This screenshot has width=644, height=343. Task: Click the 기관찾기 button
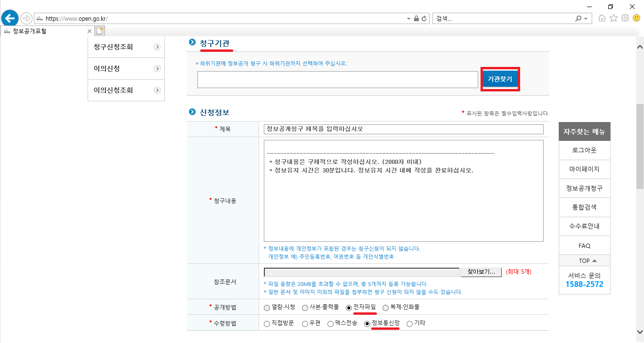coord(500,80)
